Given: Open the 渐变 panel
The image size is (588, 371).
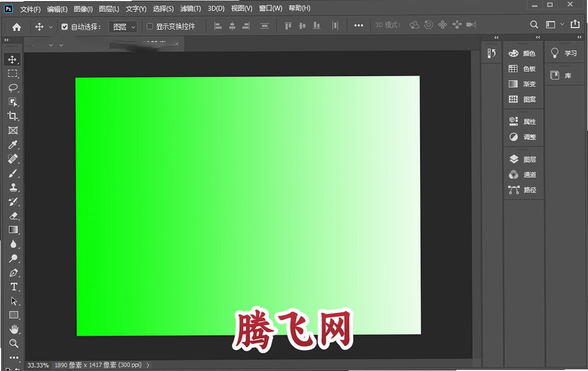Looking at the screenshot, I should [x=522, y=84].
